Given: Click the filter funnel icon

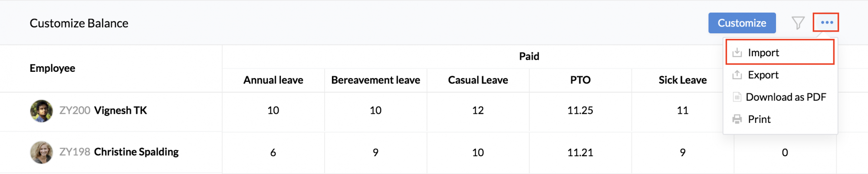Looking at the screenshot, I should coord(798,23).
